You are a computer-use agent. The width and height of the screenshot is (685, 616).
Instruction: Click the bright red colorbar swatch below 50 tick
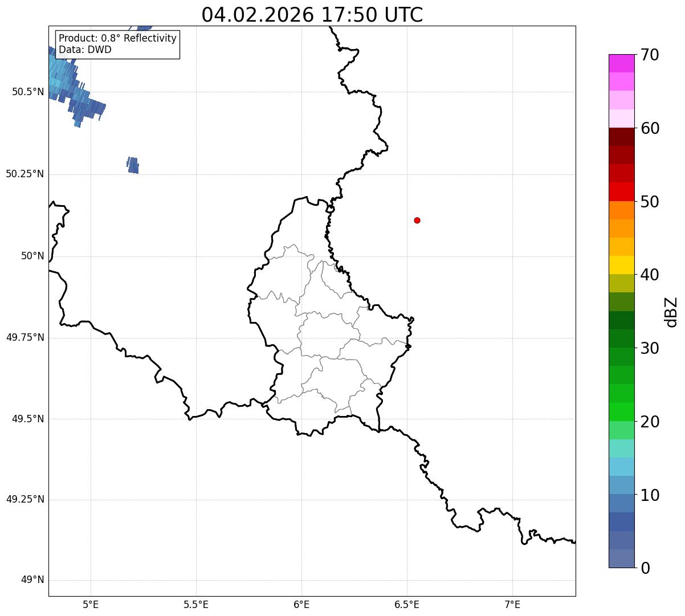click(x=622, y=192)
